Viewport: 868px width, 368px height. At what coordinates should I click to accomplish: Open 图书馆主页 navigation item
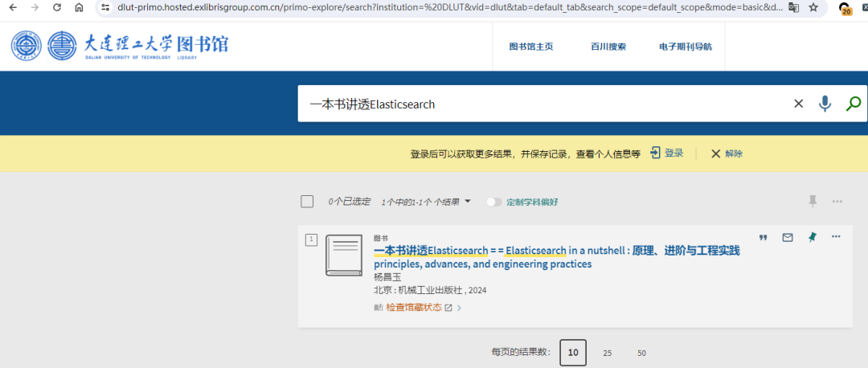[x=531, y=47]
